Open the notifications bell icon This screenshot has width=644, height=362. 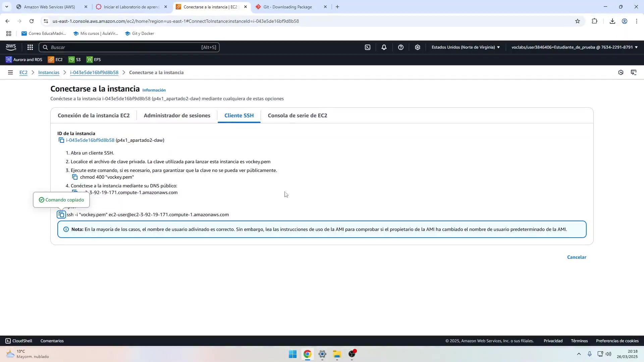[384, 47]
